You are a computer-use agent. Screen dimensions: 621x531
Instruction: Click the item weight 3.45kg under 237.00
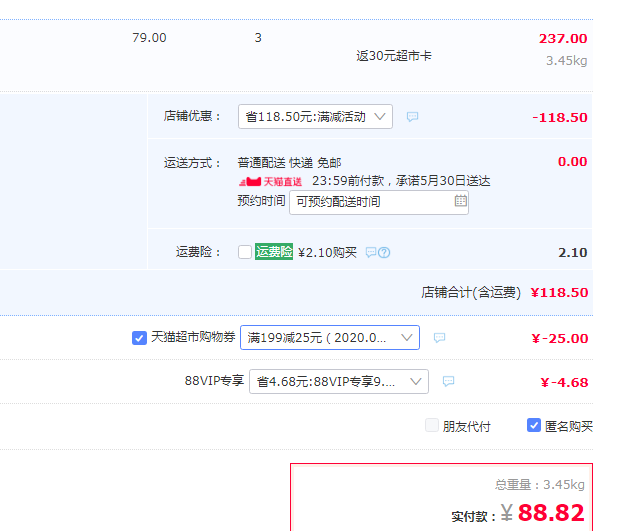tap(566, 61)
